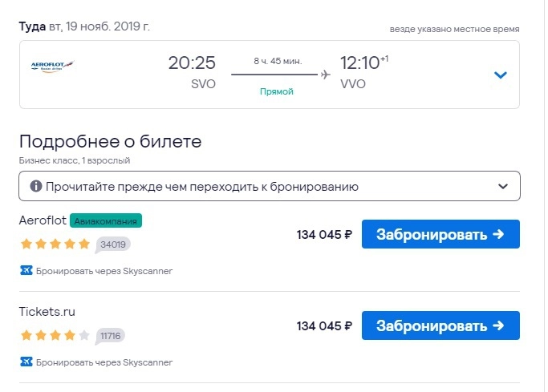Click the 20:25 SVO departure time
Screen dimensions: 548x392
pos(192,63)
